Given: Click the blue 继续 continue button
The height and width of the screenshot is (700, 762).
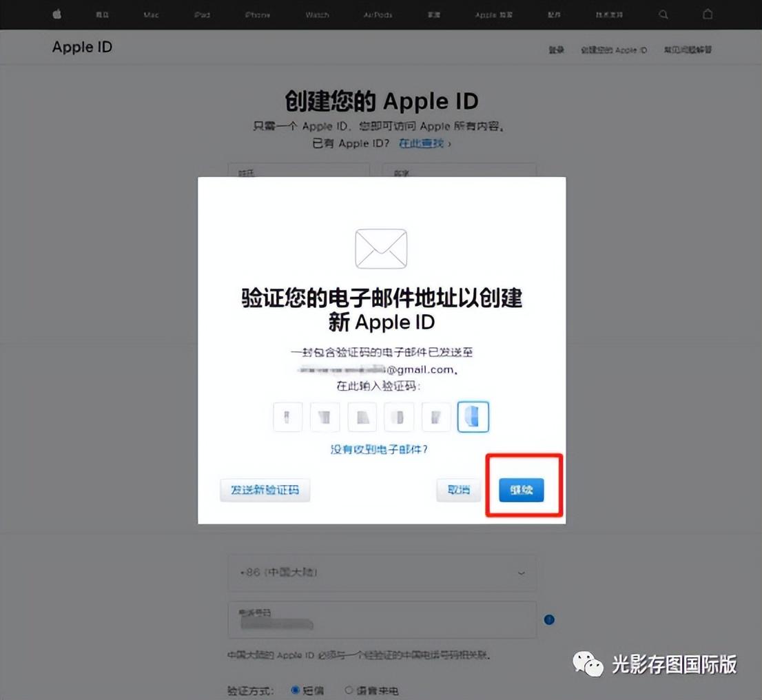Looking at the screenshot, I should [x=522, y=490].
